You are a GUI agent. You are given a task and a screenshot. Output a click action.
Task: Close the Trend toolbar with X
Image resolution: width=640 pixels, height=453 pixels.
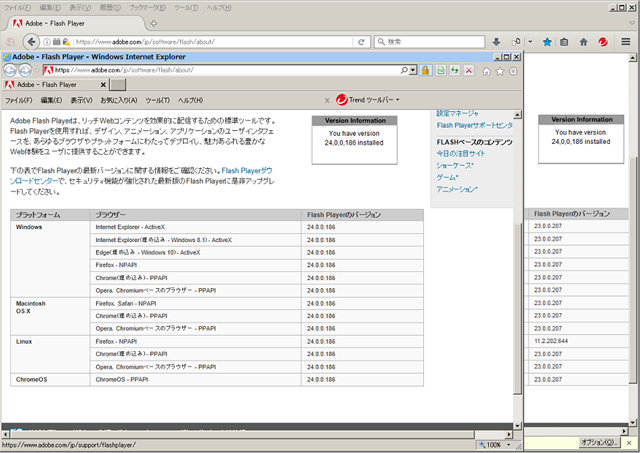point(327,100)
